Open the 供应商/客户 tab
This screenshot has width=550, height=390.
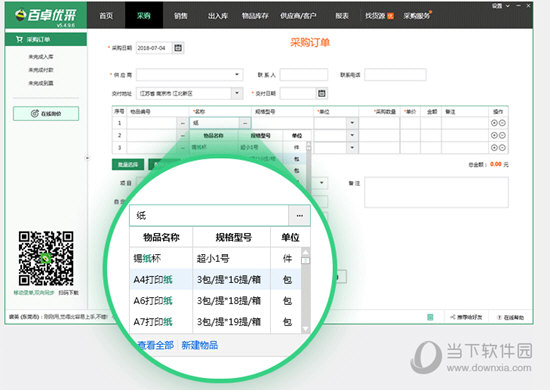298,16
